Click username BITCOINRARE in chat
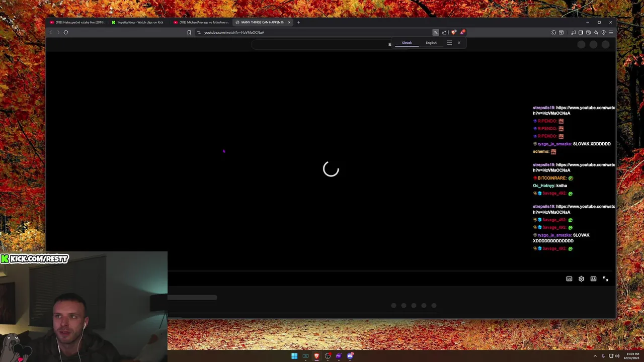The image size is (644, 362). [x=552, y=178]
